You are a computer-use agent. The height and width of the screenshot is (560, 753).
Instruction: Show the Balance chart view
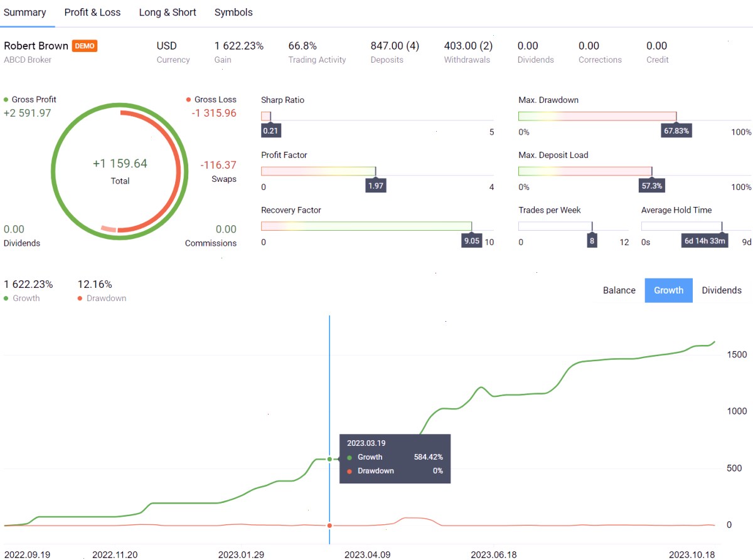[x=619, y=290]
